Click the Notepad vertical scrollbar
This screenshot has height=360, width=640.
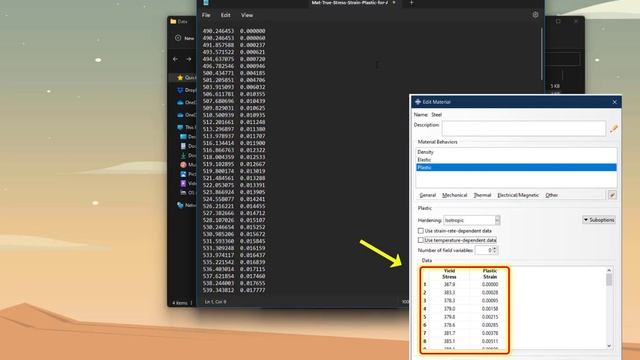point(541,53)
